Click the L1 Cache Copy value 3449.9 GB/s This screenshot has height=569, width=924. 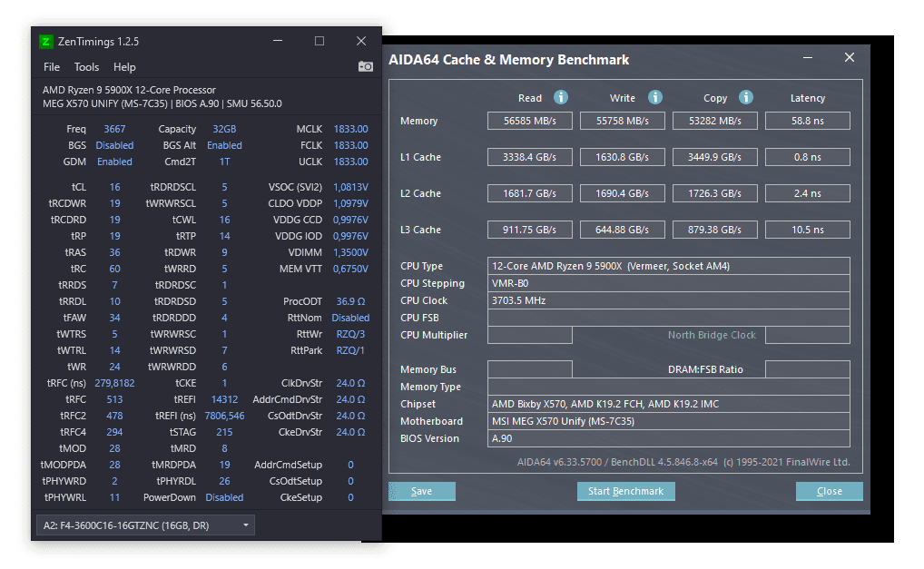point(715,157)
